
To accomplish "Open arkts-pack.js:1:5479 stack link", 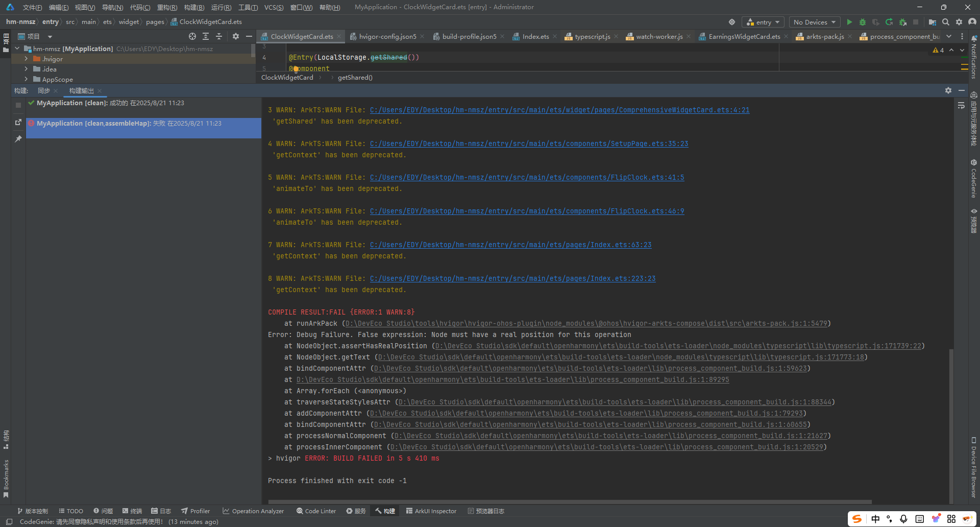I will 586,323.
